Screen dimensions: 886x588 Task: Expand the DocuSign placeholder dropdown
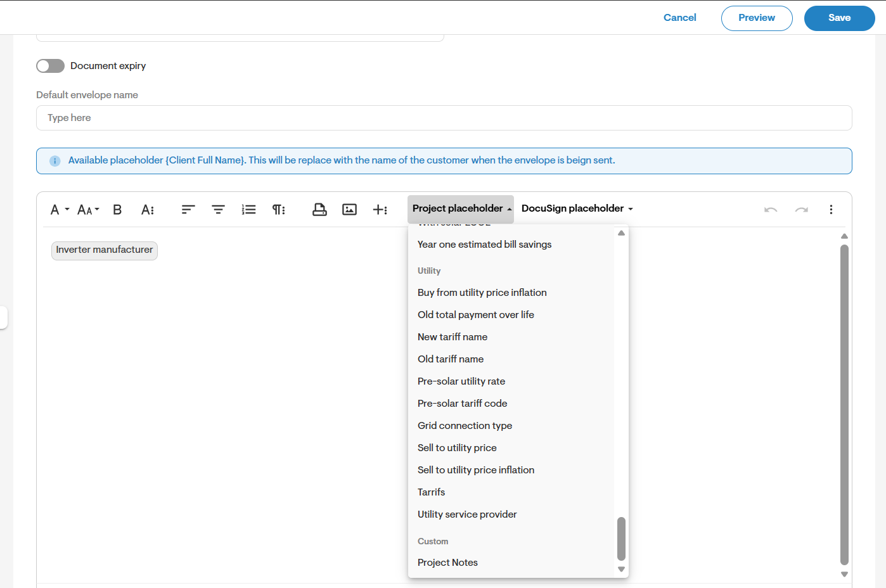pos(577,208)
